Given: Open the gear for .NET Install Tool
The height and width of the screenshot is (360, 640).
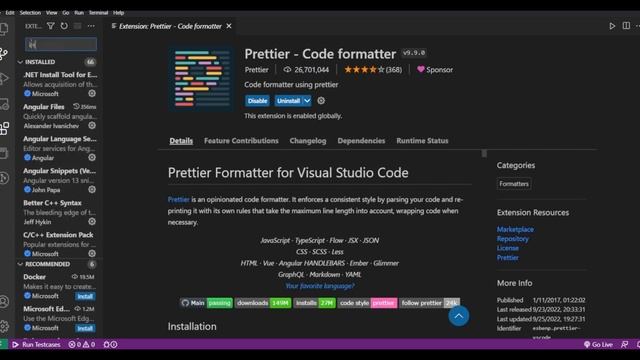Looking at the screenshot, I should [92, 93].
